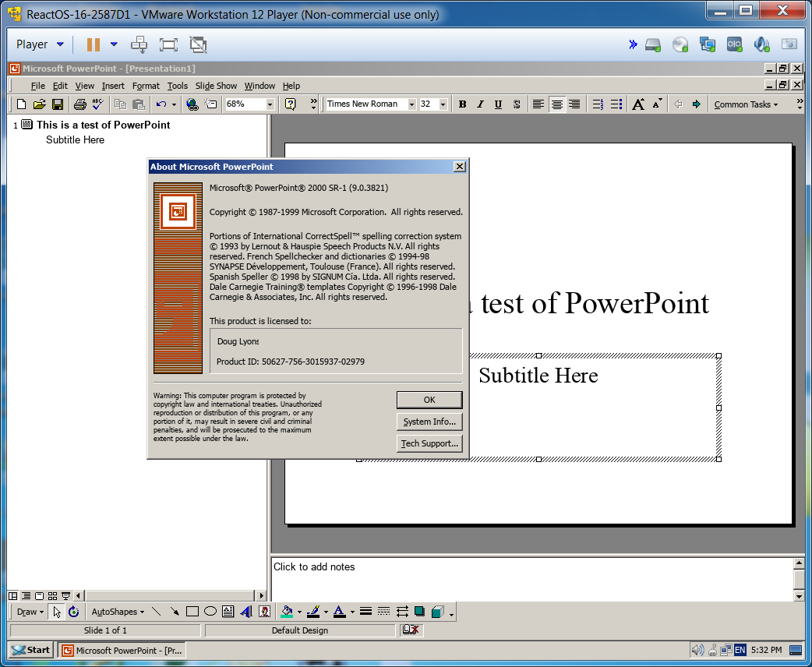This screenshot has height=667, width=812.
Task: Open the Format menu
Action: (146, 86)
